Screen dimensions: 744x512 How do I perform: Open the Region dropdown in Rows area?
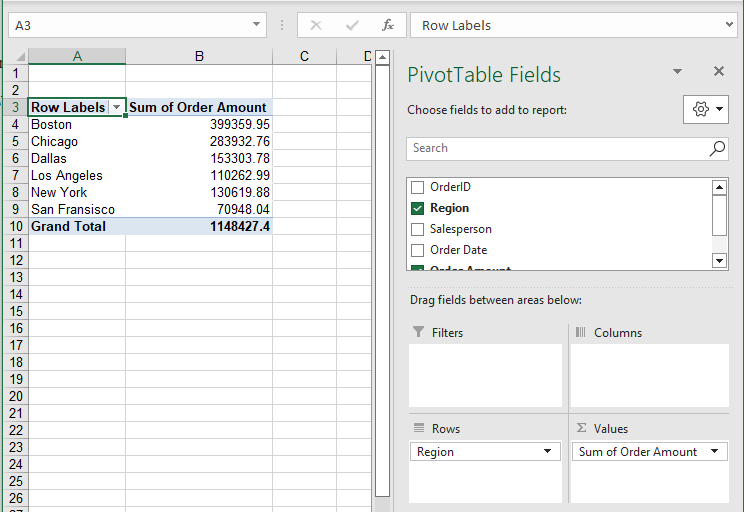point(547,452)
